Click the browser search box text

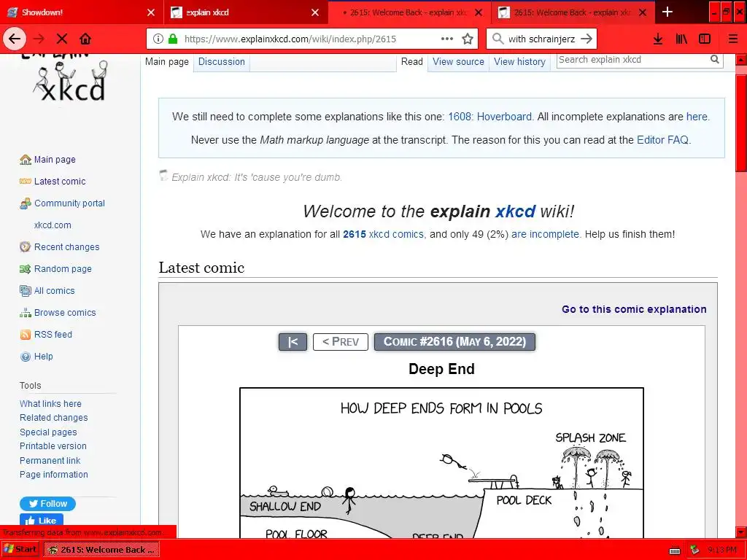(542, 39)
